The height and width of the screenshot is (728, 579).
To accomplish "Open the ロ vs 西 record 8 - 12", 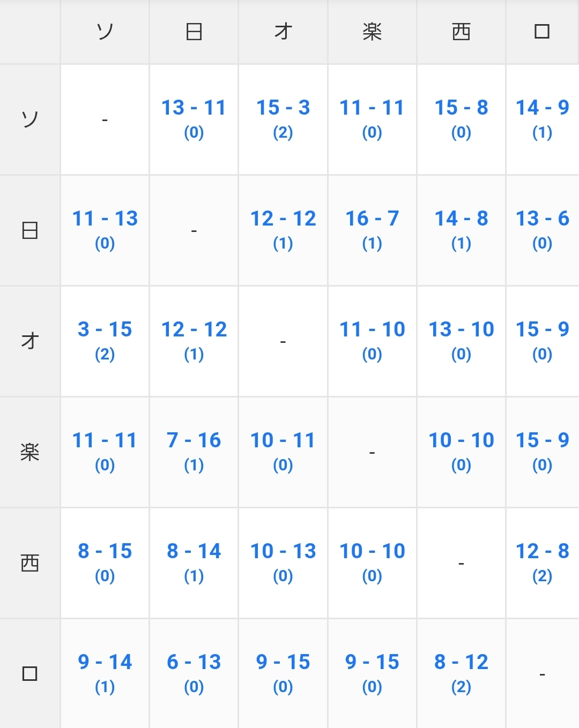I will (x=461, y=663).
